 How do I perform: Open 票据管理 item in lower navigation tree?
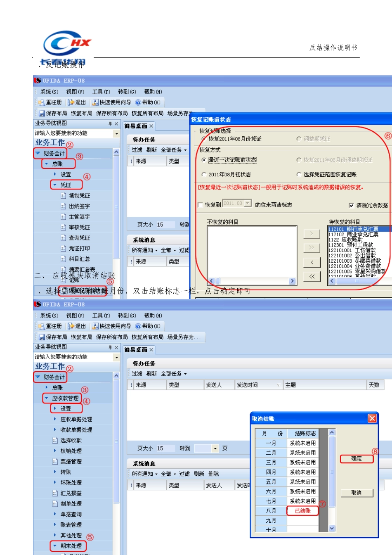(x=67, y=462)
